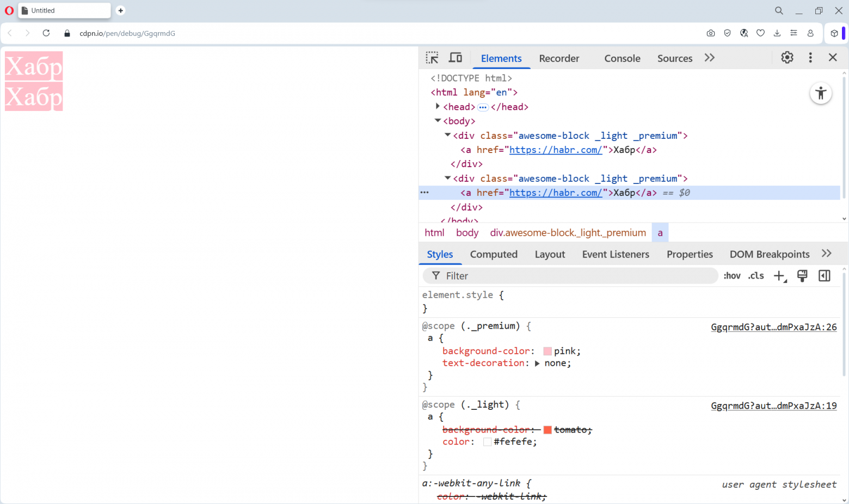Select body in the breadcrumb bar
This screenshot has width=849, height=504.
click(x=467, y=232)
